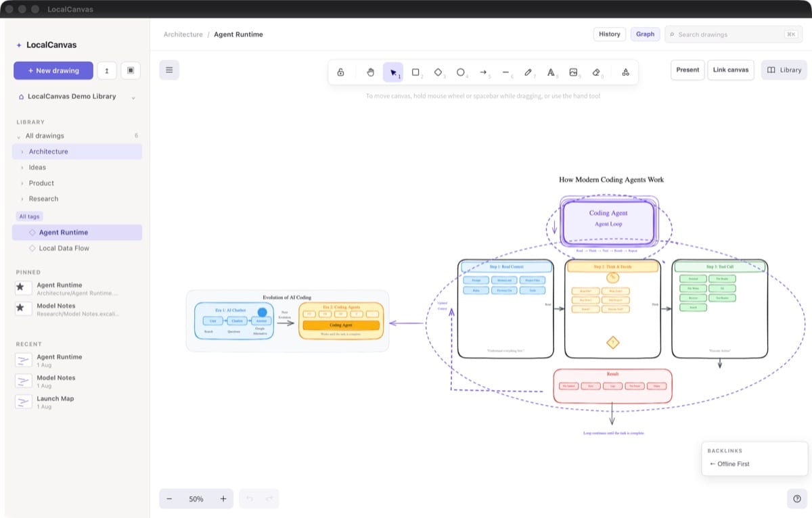
Task: Open the help question mark button
Action: click(x=797, y=499)
